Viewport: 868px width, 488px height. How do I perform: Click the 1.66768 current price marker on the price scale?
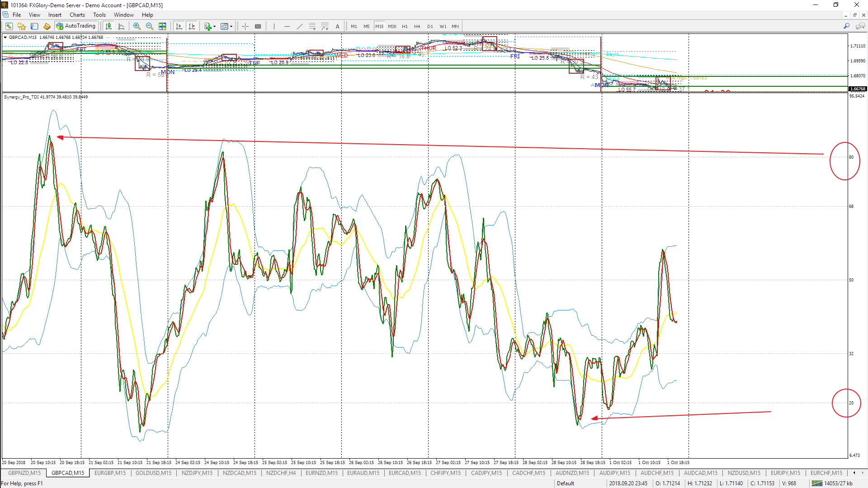857,89
